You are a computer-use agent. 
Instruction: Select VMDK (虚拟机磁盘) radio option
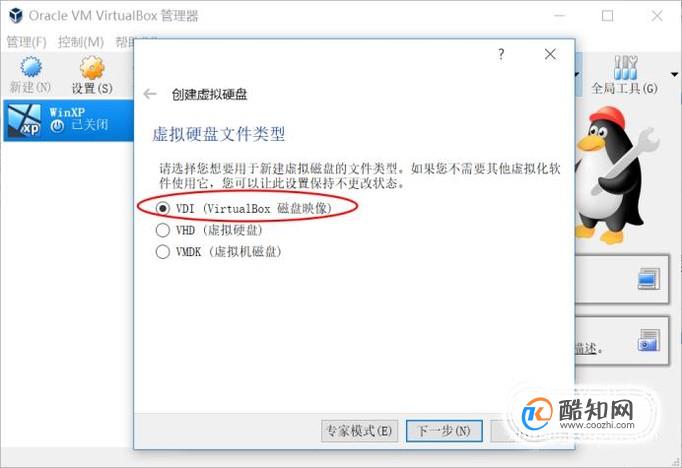(163, 251)
